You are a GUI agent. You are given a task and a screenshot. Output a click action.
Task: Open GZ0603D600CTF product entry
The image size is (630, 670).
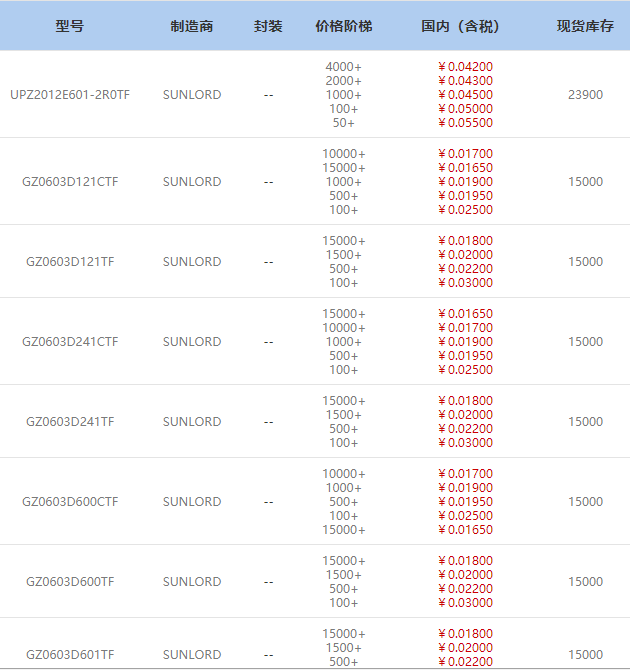(x=70, y=502)
